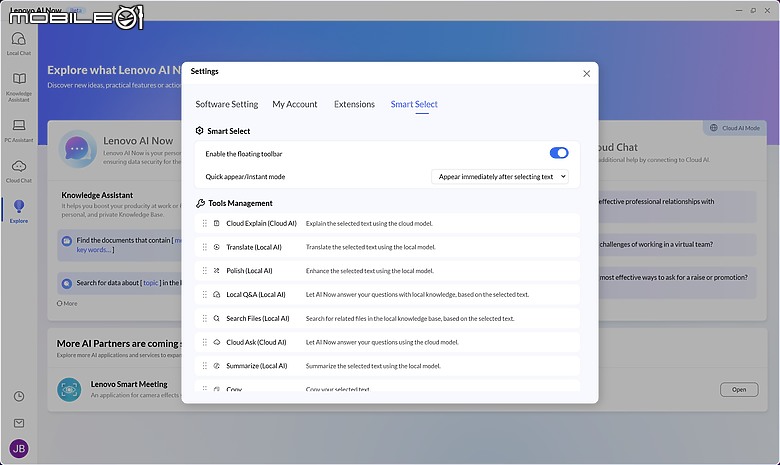Click 'challenges of working in a virtual team' suggestion
The height and width of the screenshot is (465, 780).
677,245
